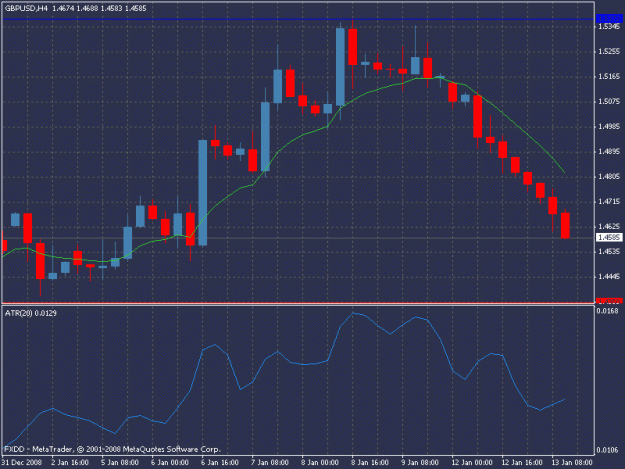625x469 pixels.
Task: Click the 1.5345 price axis label
Action: tap(609, 27)
